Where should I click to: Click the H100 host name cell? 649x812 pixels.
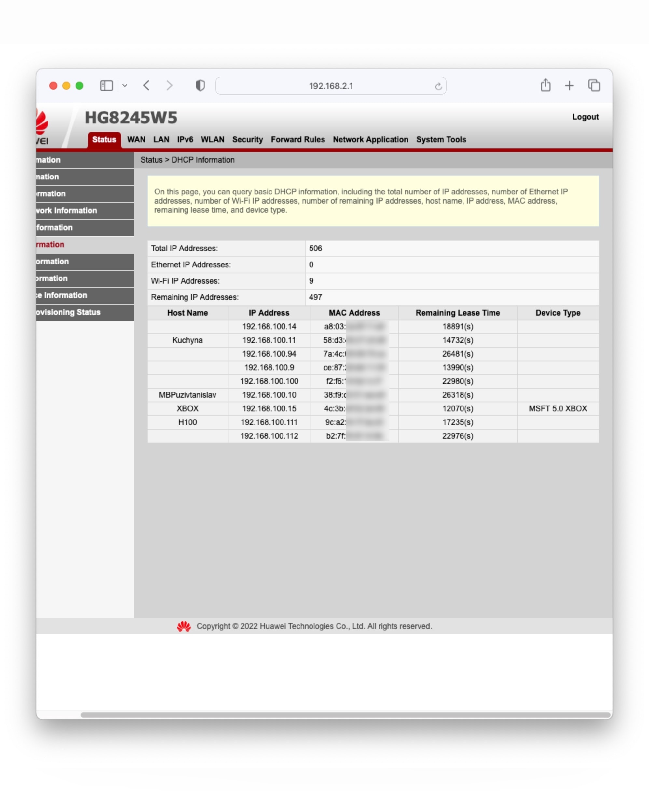coord(187,422)
